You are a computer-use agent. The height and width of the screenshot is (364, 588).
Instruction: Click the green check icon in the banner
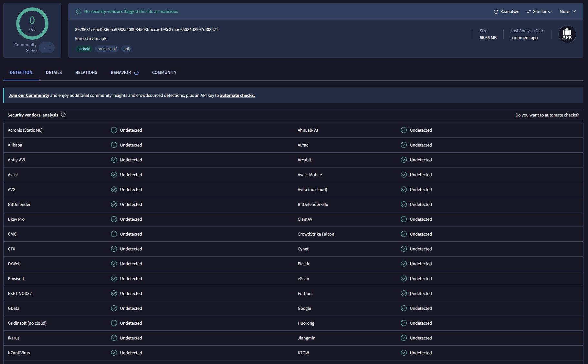point(79,12)
